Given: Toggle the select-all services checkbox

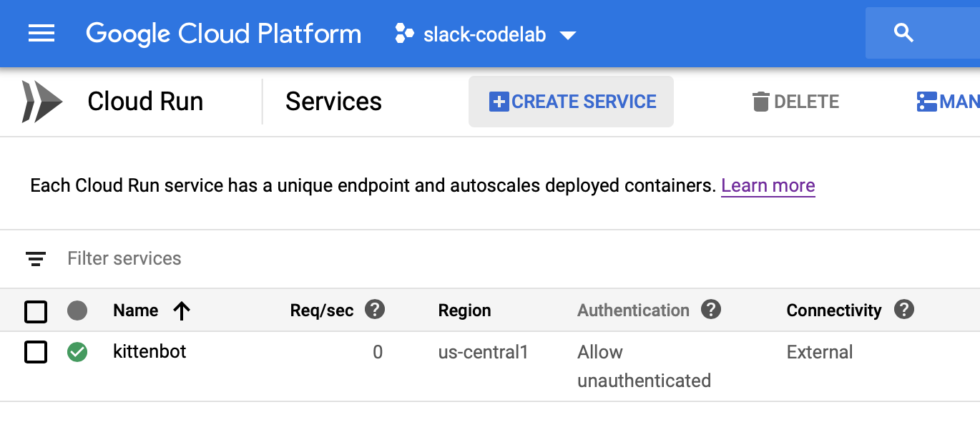Looking at the screenshot, I should tap(36, 311).
